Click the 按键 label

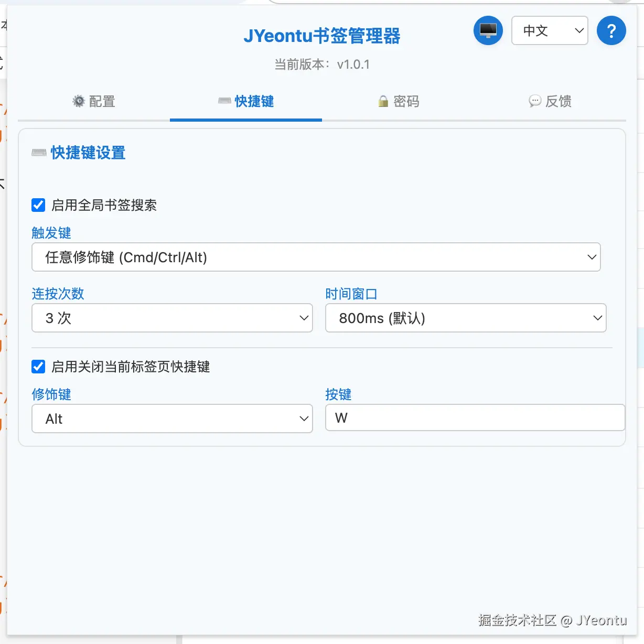(338, 394)
